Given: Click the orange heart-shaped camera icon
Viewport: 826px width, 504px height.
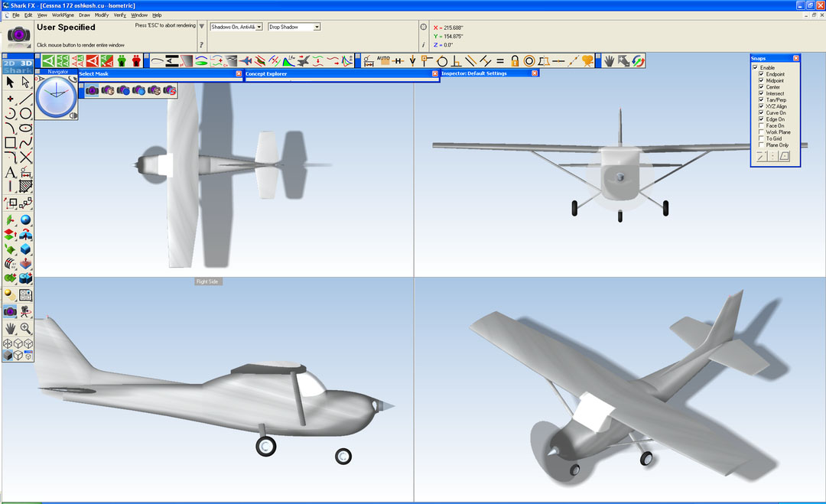Looking at the screenshot, I should click(x=587, y=61).
